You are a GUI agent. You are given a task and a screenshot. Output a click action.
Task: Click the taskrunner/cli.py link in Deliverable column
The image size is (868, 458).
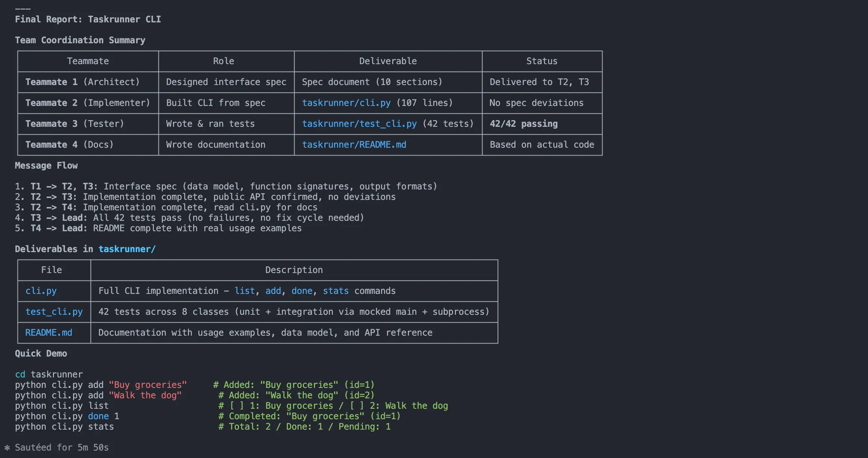[x=346, y=103]
